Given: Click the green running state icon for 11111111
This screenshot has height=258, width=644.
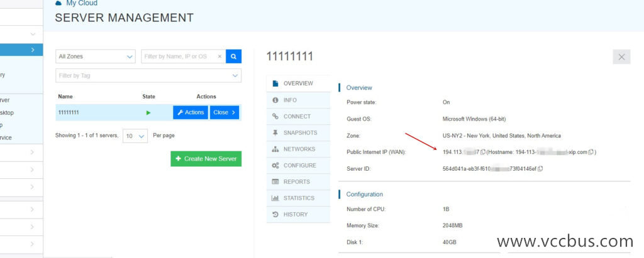Looking at the screenshot, I should tap(148, 112).
